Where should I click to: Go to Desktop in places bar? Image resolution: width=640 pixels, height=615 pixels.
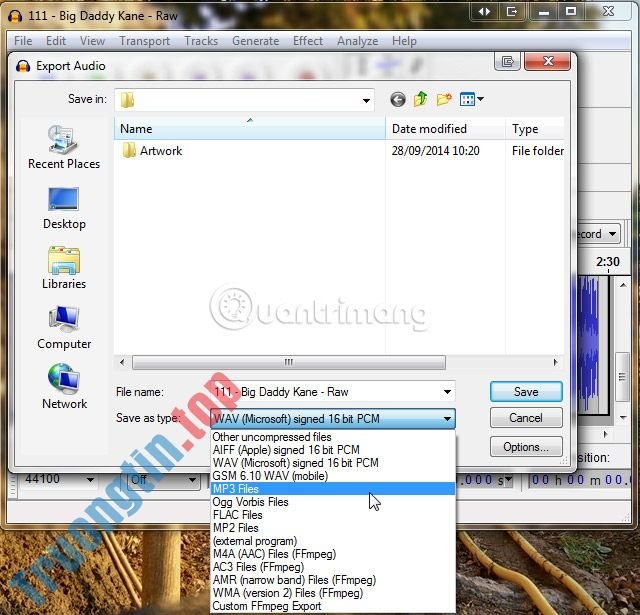(x=64, y=208)
